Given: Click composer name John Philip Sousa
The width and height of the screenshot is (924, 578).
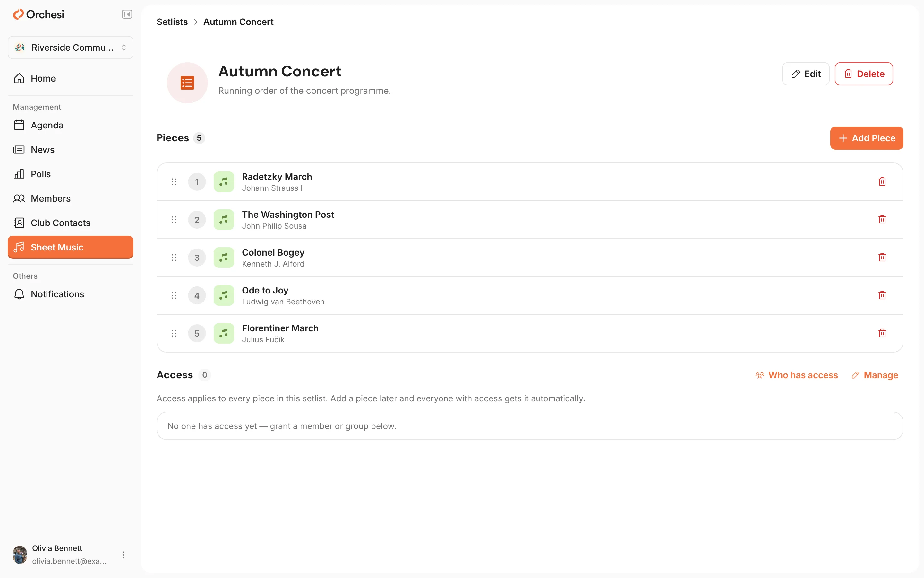Looking at the screenshot, I should (274, 226).
